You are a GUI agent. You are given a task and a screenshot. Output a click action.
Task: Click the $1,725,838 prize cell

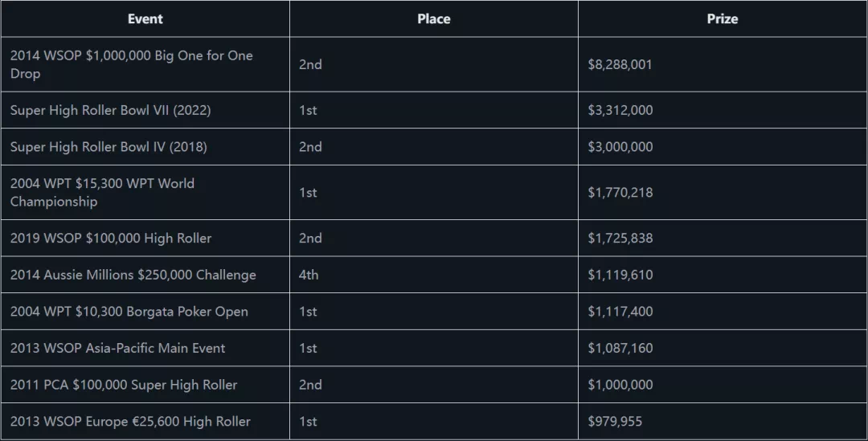tap(620, 239)
